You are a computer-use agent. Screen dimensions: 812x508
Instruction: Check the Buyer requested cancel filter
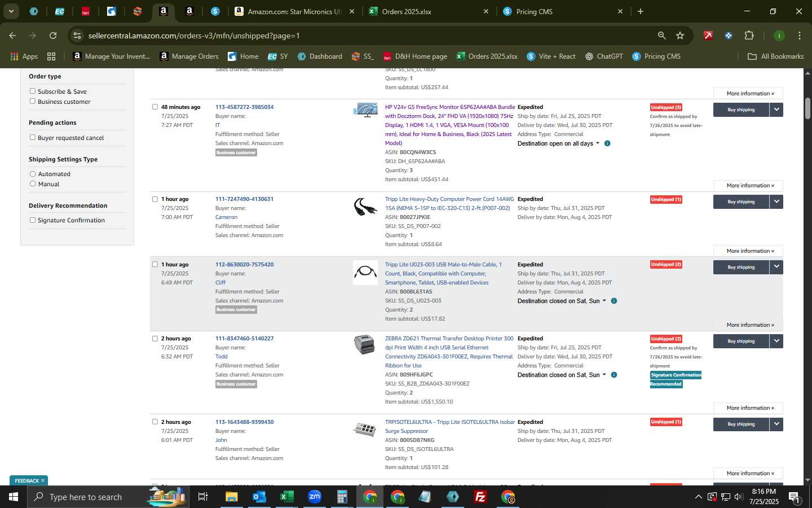point(33,137)
